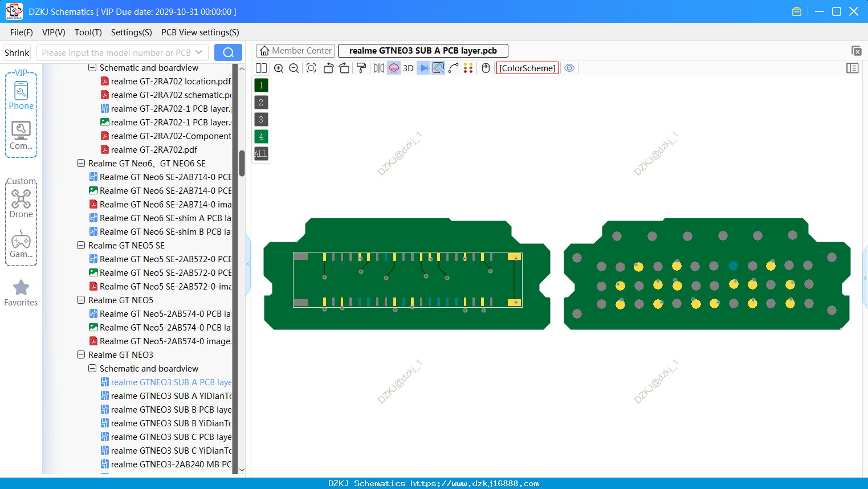Image resolution: width=868 pixels, height=489 pixels.
Task: Click the yellow toolbox icon in title bar
Action: (x=797, y=11)
